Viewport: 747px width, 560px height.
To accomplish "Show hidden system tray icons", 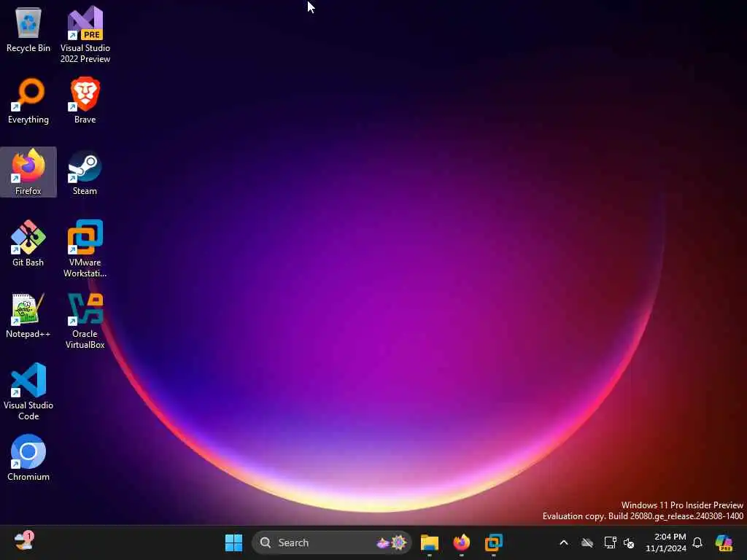I will click(x=564, y=542).
